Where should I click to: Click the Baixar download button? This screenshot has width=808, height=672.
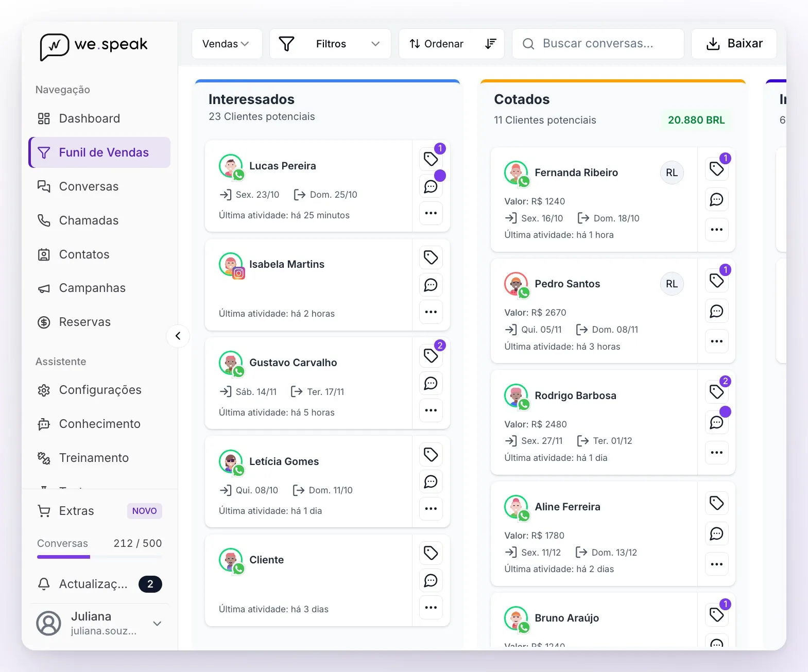coord(734,44)
